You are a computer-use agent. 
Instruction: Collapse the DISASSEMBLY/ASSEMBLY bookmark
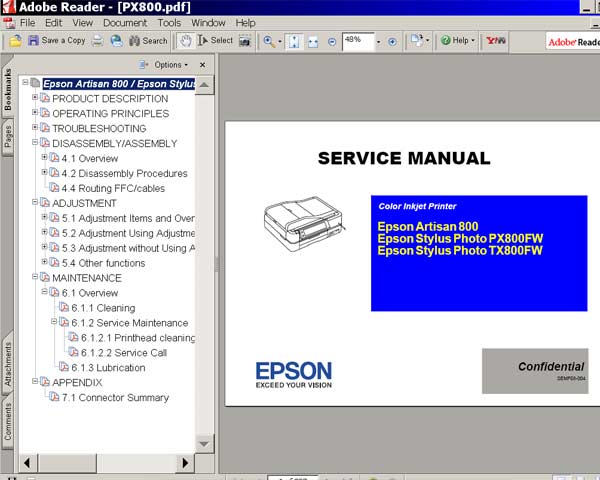(x=35, y=142)
